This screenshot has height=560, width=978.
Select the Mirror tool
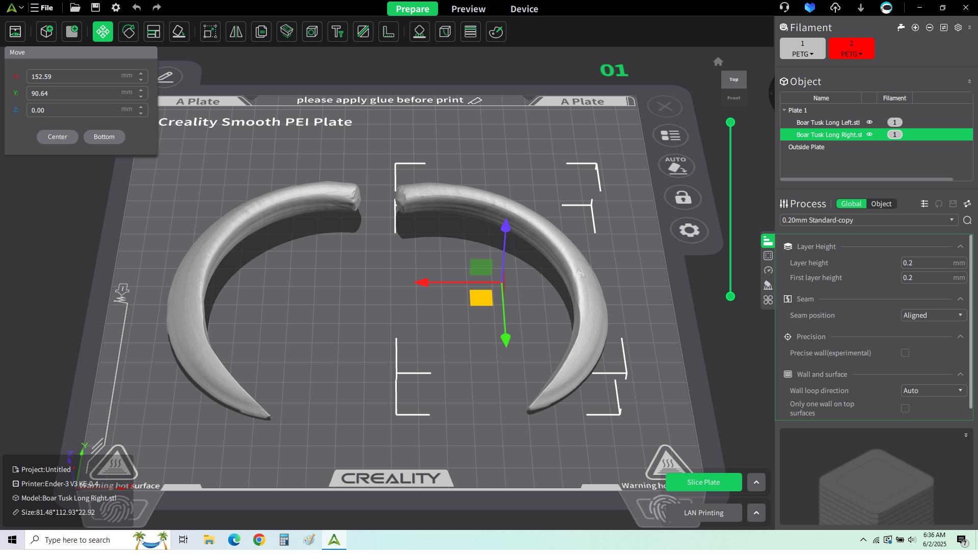(x=236, y=32)
